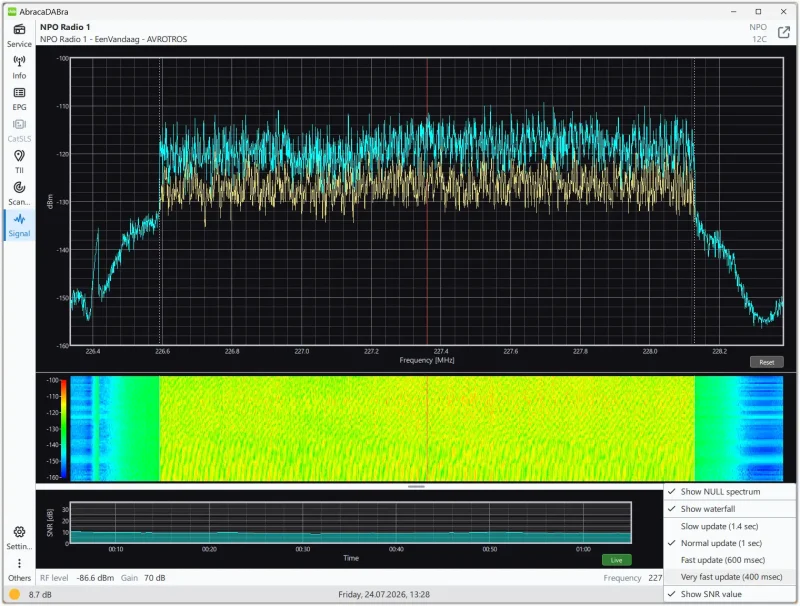Toggle Show waterfall option
The height and width of the screenshot is (606, 800).
click(x=730, y=509)
